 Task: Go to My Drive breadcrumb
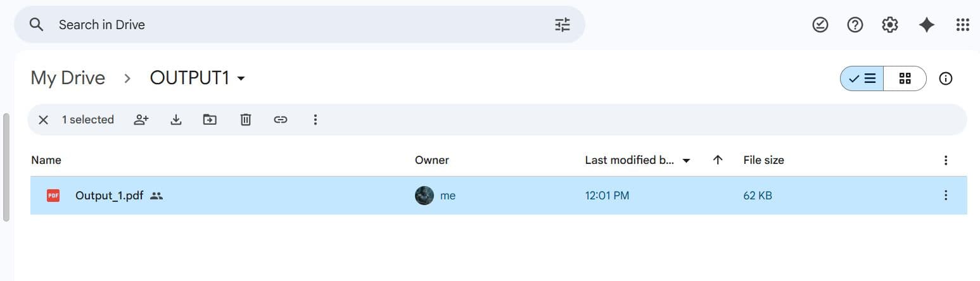pyautogui.click(x=68, y=78)
